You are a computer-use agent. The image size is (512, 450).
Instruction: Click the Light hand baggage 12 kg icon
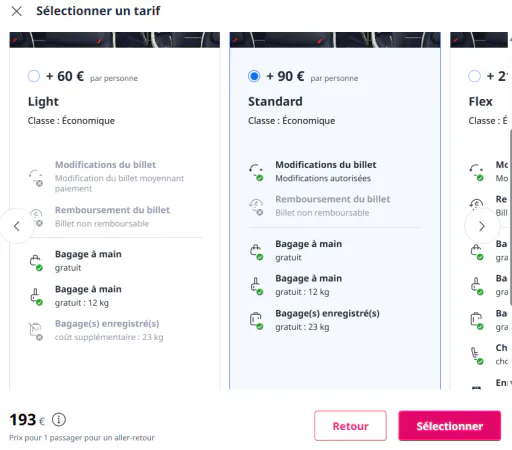coord(35,297)
